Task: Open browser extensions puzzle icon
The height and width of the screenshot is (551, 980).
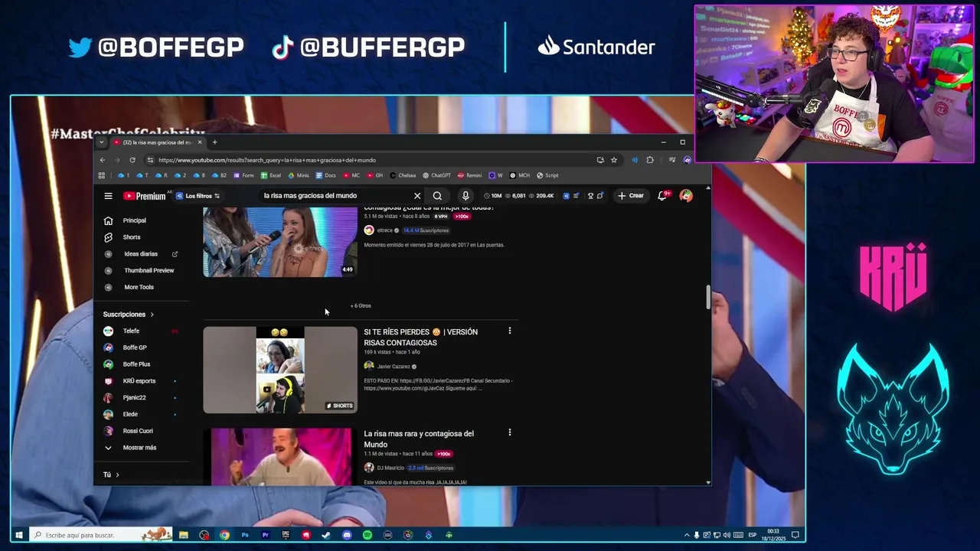Action: (650, 160)
